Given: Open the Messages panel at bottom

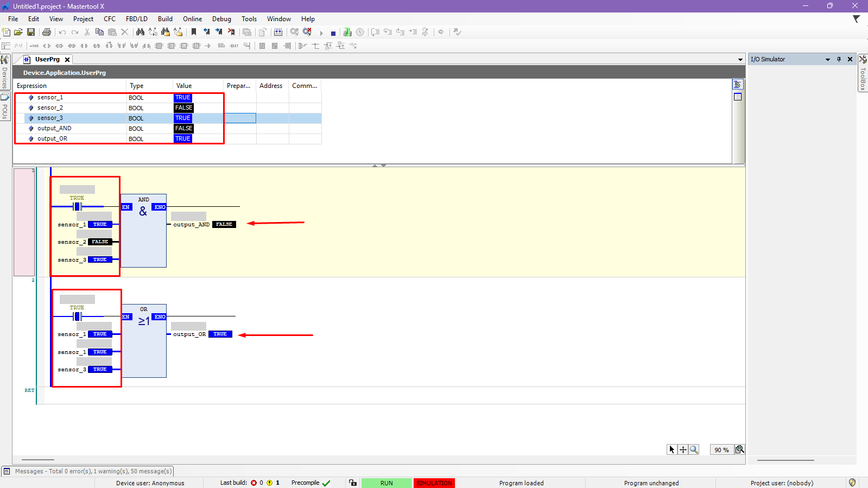Looking at the screenshot, I should 88,471.
